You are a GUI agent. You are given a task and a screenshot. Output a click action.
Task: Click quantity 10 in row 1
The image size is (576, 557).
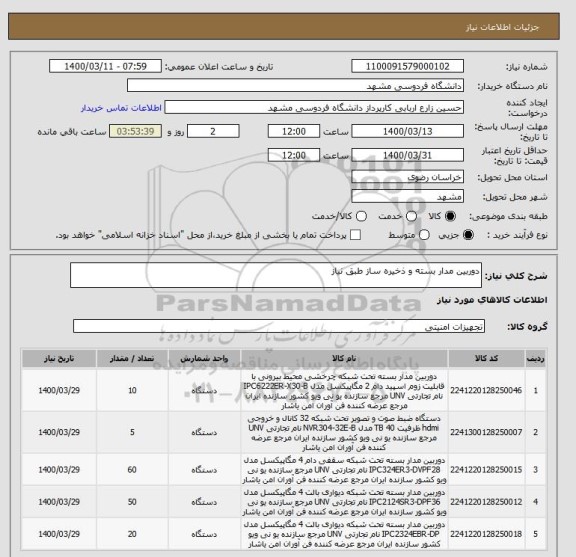coord(132,391)
